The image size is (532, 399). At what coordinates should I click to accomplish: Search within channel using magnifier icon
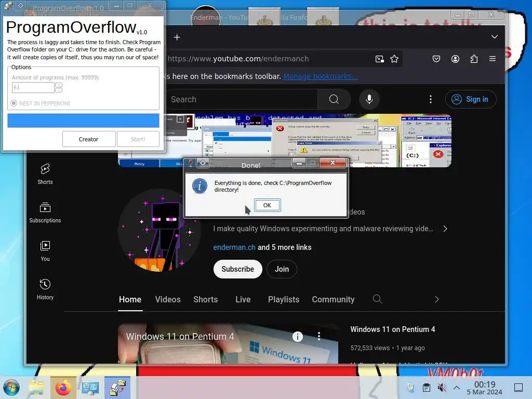click(377, 299)
